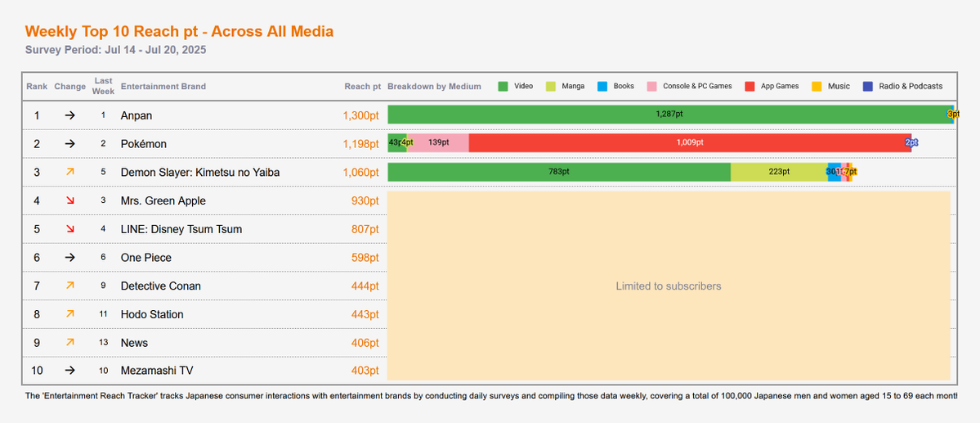The width and height of the screenshot is (980, 423).
Task: Click the Manga legend color swatch
Action: (x=551, y=87)
